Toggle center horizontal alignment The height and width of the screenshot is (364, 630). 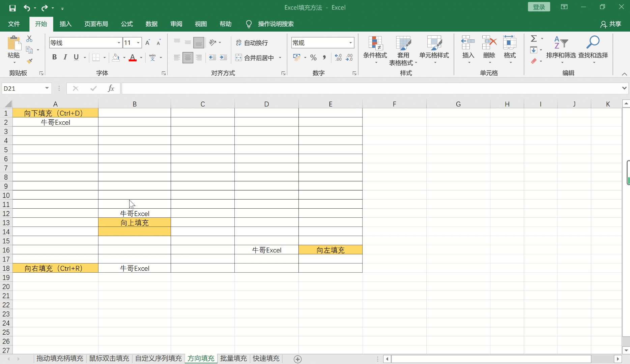[188, 58]
